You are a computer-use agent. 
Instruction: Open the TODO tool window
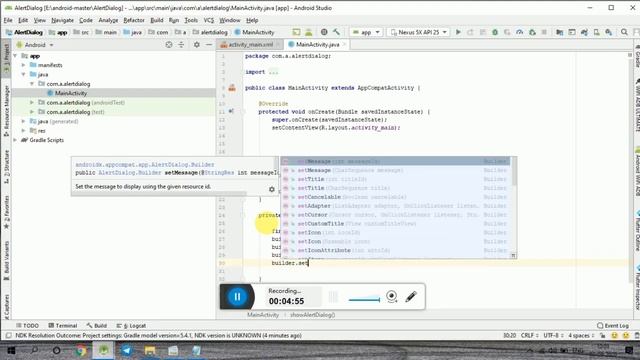click(27, 325)
